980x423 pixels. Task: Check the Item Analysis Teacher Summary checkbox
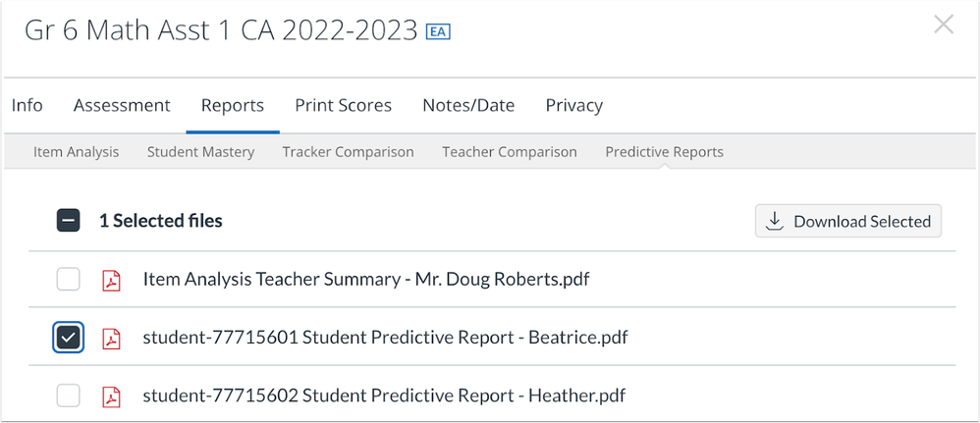point(68,280)
